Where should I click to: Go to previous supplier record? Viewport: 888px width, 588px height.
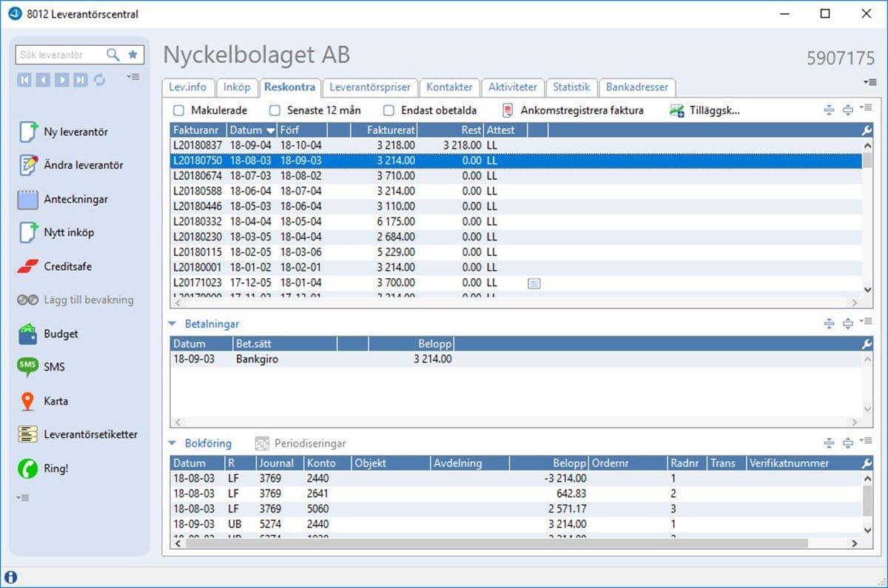coord(43,79)
